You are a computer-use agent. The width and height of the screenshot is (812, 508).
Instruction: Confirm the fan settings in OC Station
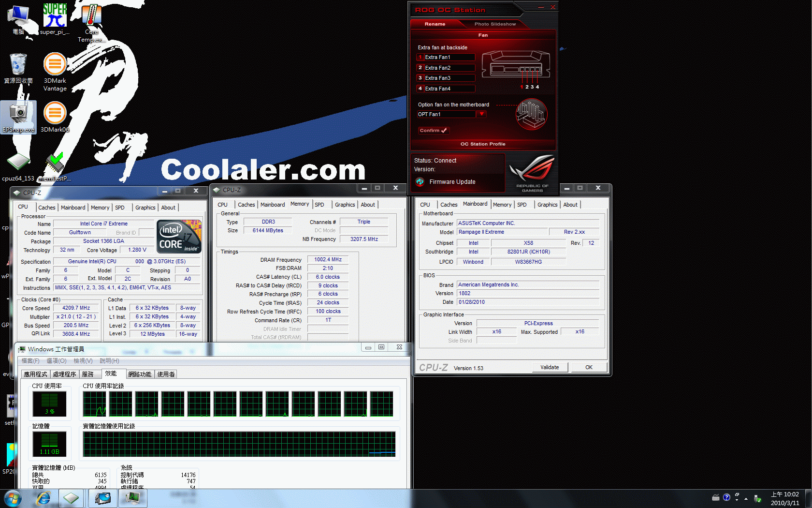pyautogui.click(x=434, y=131)
